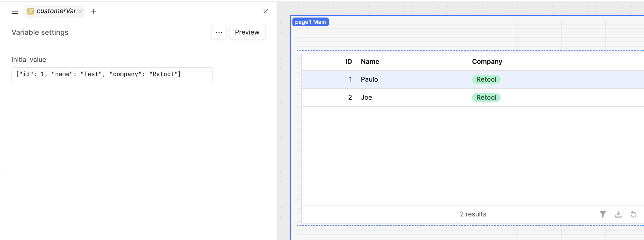Click ID cell 2 in Joe's row

pyautogui.click(x=350, y=98)
